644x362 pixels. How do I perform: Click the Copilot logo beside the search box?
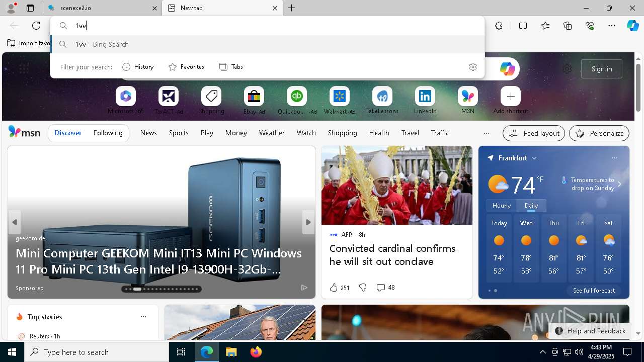pyautogui.click(x=507, y=69)
